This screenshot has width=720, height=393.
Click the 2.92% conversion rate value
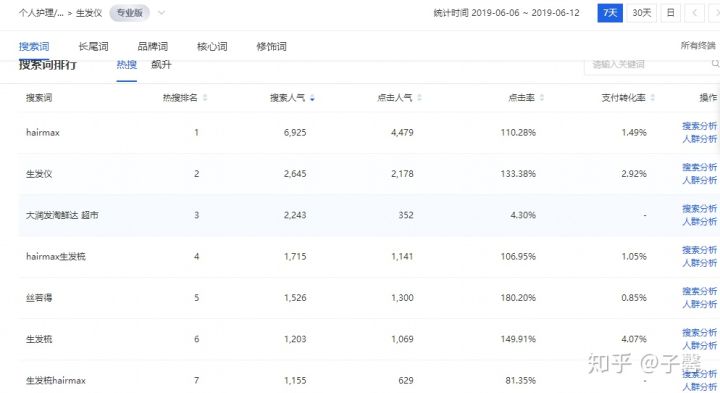[634, 174]
